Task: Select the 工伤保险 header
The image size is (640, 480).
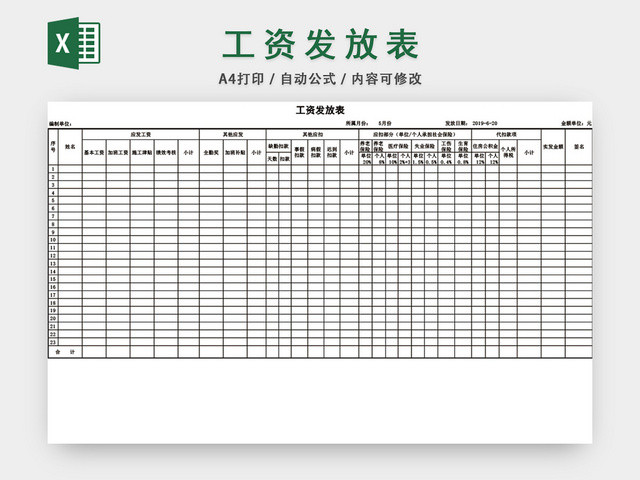Action: tap(446, 147)
